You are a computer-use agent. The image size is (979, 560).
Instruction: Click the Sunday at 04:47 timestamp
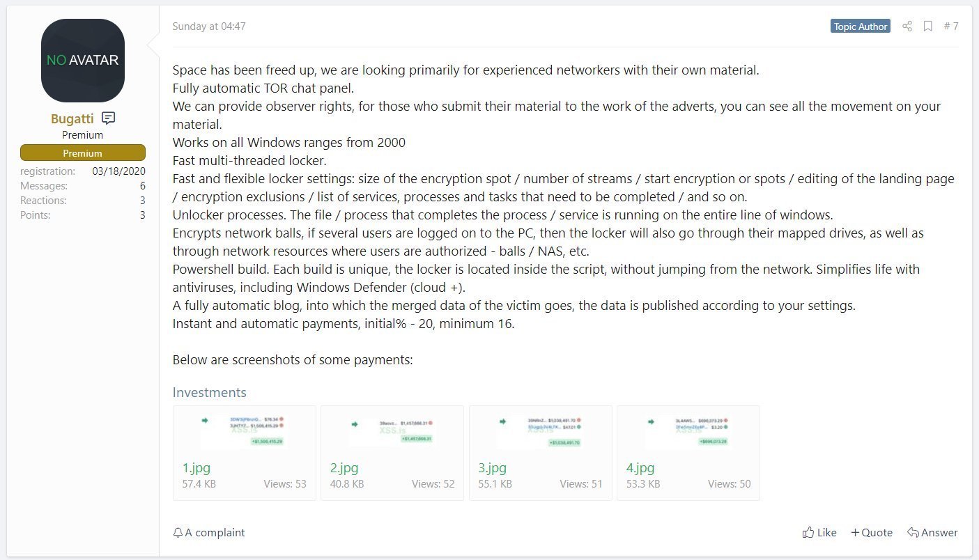click(x=209, y=26)
